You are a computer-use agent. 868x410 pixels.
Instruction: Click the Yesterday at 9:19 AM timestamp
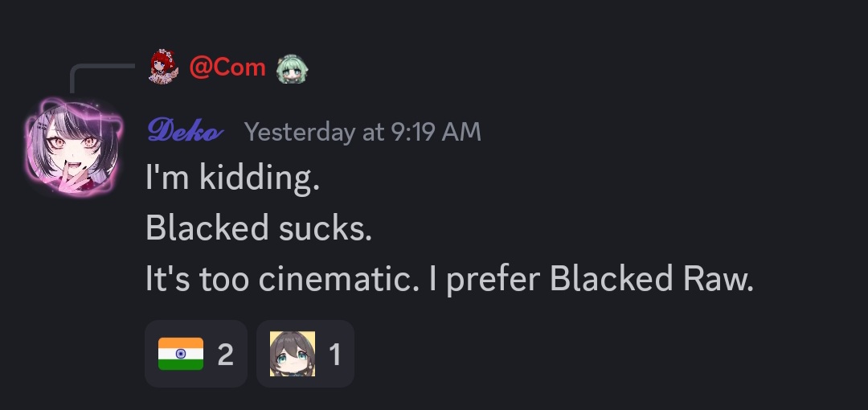[x=362, y=132]
